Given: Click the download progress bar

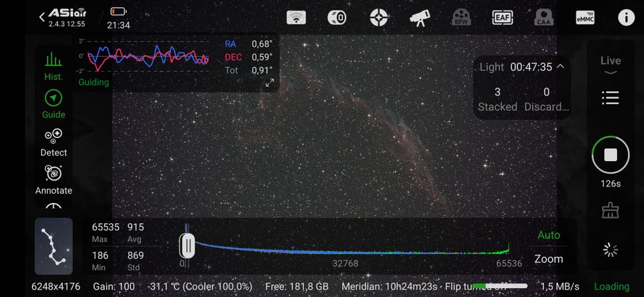Looking at the screenshot, I should tap(500, 286).
